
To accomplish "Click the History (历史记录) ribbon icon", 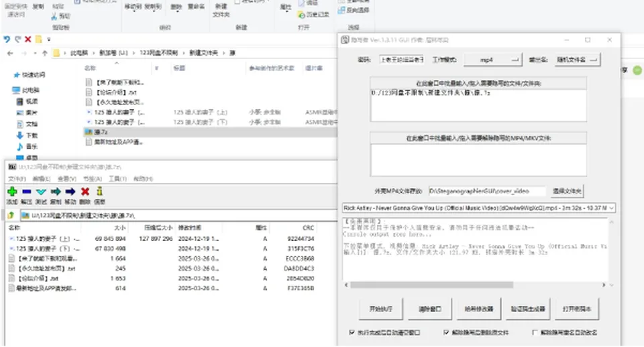I will tap(301, 15).
